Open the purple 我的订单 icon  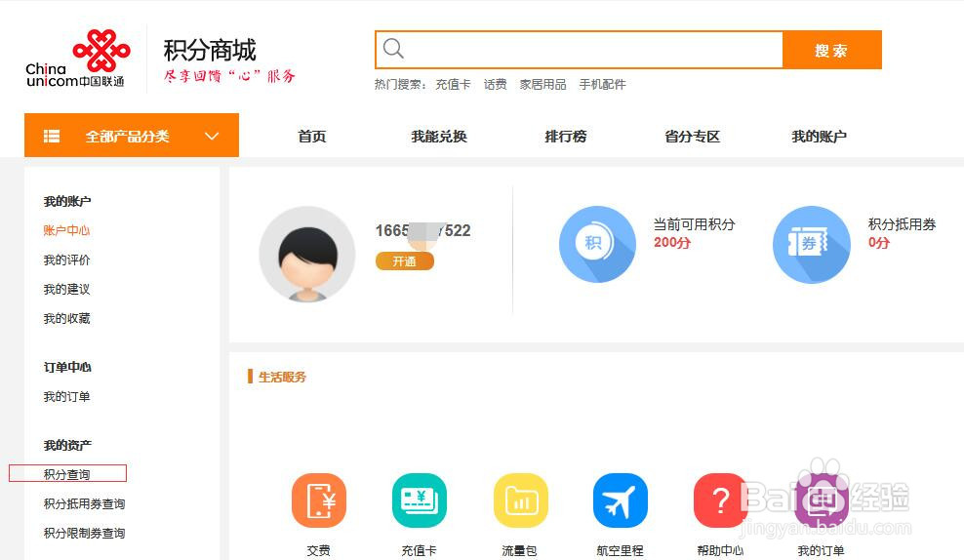[x=822, y=500]
